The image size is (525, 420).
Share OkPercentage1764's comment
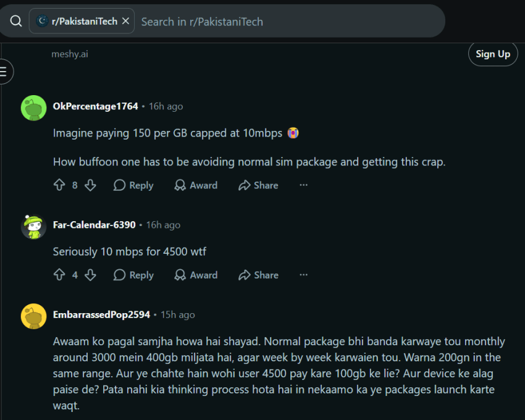click(x=258, y=185)
